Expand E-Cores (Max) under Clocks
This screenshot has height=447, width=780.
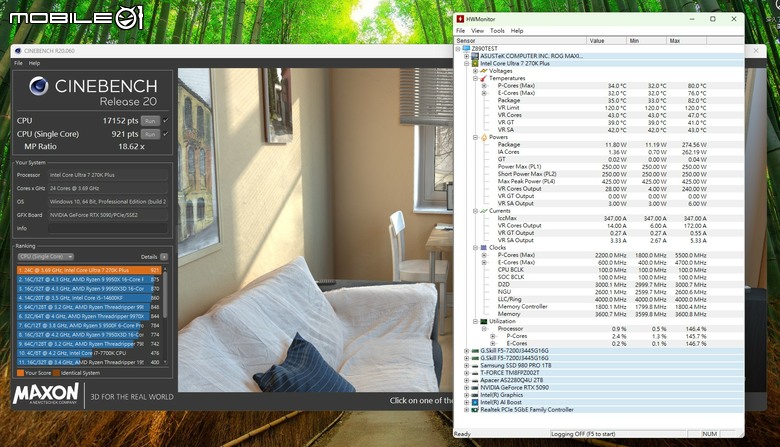pyautogui.click(x=484, y=263)
